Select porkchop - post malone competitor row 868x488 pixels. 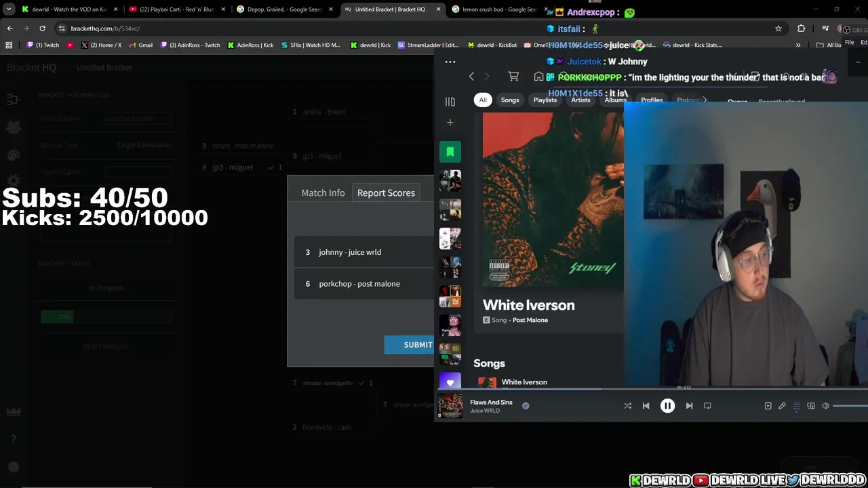click(x=364, y=284)
